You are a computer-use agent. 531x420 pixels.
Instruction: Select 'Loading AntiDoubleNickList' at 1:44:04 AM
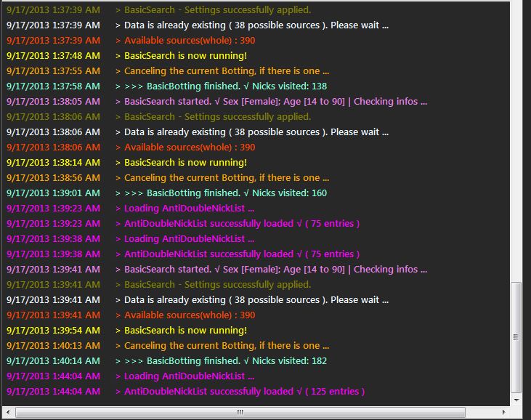130,376
